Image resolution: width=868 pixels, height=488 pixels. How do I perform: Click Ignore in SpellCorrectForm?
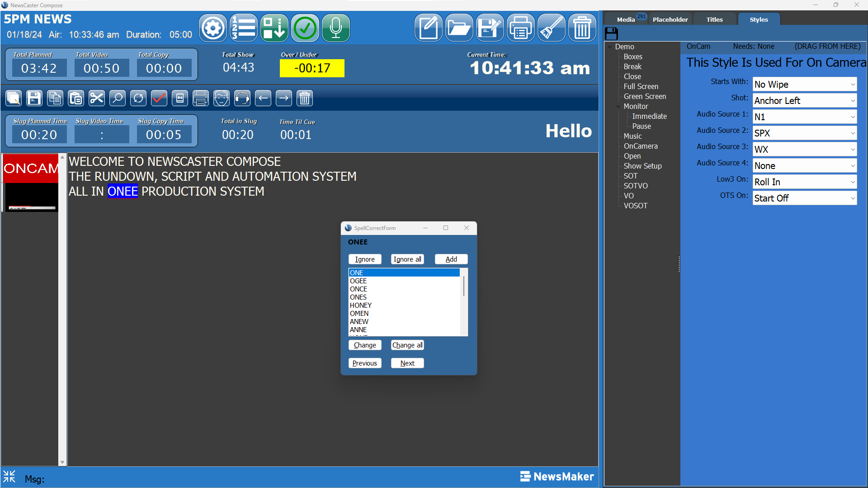tap(365, 259)
